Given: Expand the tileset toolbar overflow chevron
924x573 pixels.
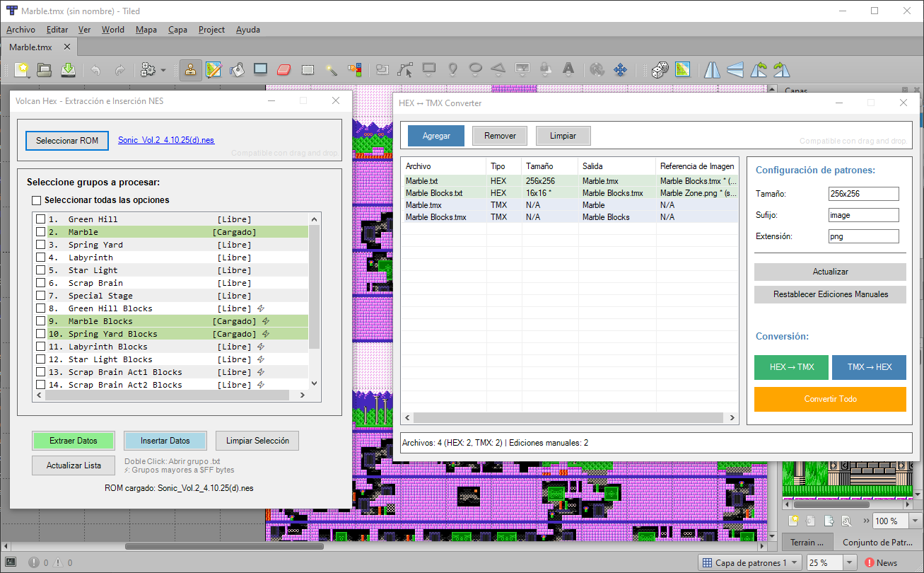Looking at the screenshot, I should point(865,521).
